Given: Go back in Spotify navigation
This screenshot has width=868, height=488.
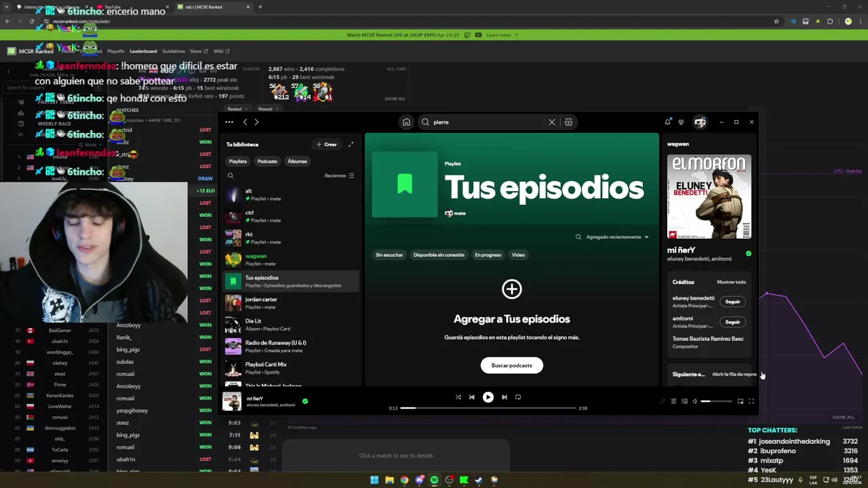Looking at the screenshot, I should [x=245, y=122].
